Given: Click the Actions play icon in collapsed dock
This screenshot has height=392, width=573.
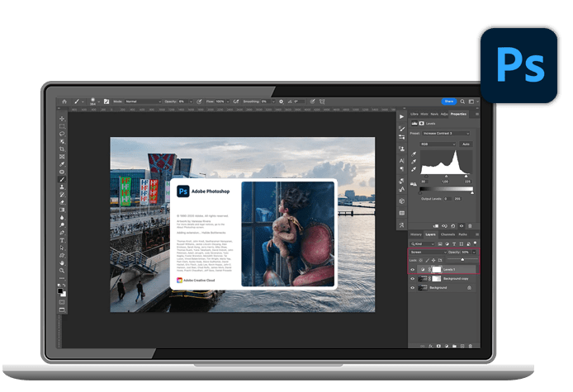Looking at the screenshot, I should [x=401, y=117].
